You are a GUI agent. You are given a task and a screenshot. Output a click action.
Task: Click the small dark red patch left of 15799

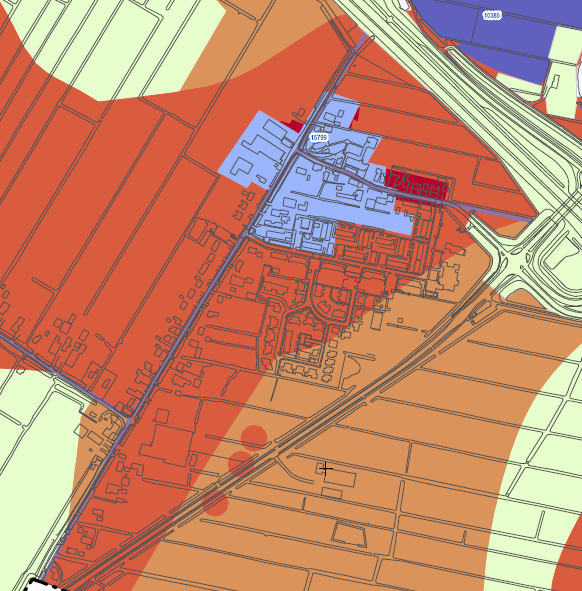coord(293,126)
